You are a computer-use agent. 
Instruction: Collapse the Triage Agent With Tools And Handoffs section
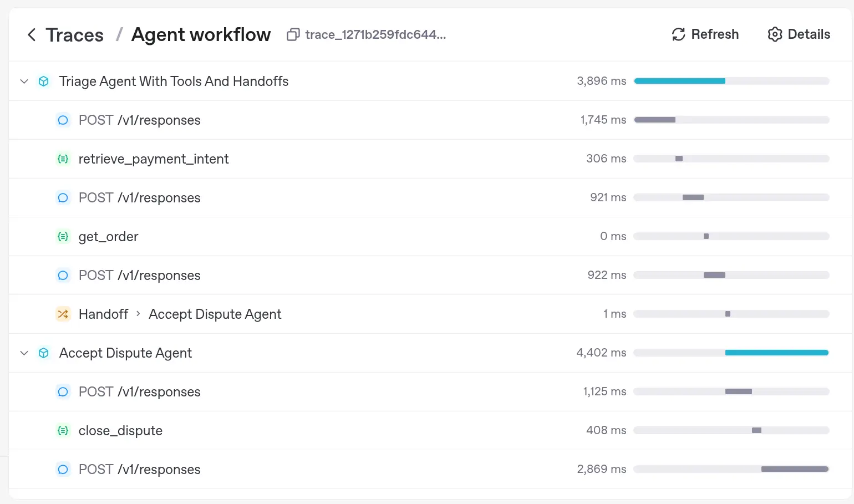[24, 81]
